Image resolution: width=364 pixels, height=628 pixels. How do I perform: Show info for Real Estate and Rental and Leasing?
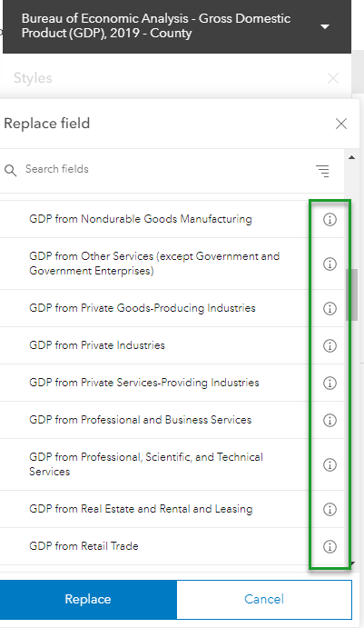(330, 509)
